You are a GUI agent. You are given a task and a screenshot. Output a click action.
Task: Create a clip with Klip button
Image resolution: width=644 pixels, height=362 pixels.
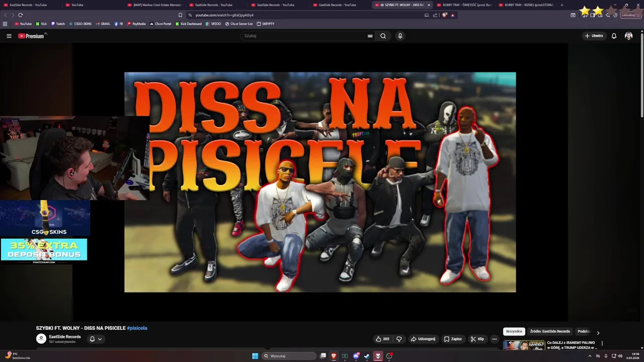(477, 339)
